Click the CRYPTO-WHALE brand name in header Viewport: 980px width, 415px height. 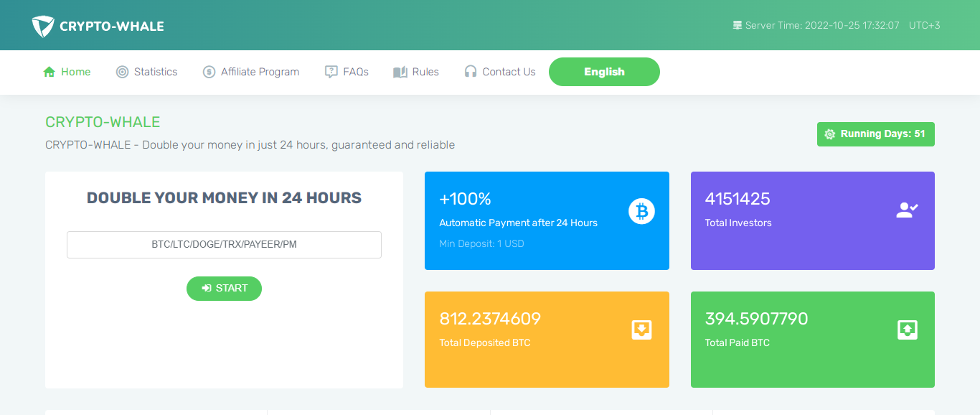112,27
